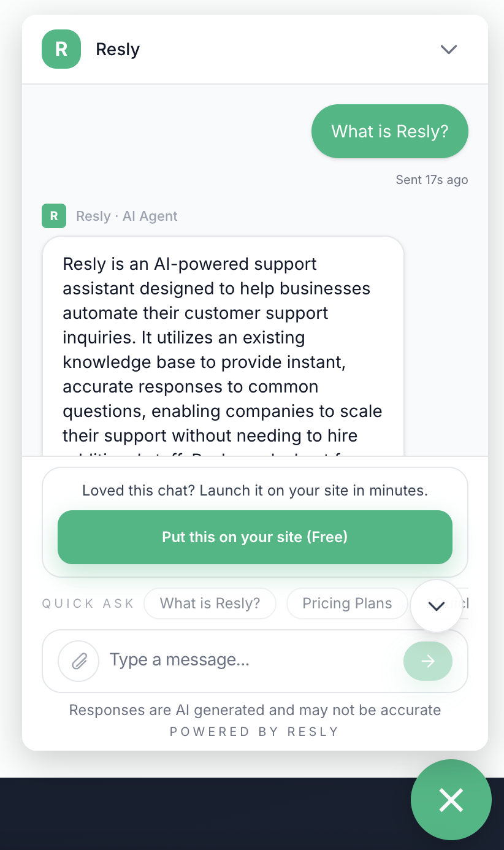Select the attachment clip in the input field

pyautogui.click(x=78, y=661)
